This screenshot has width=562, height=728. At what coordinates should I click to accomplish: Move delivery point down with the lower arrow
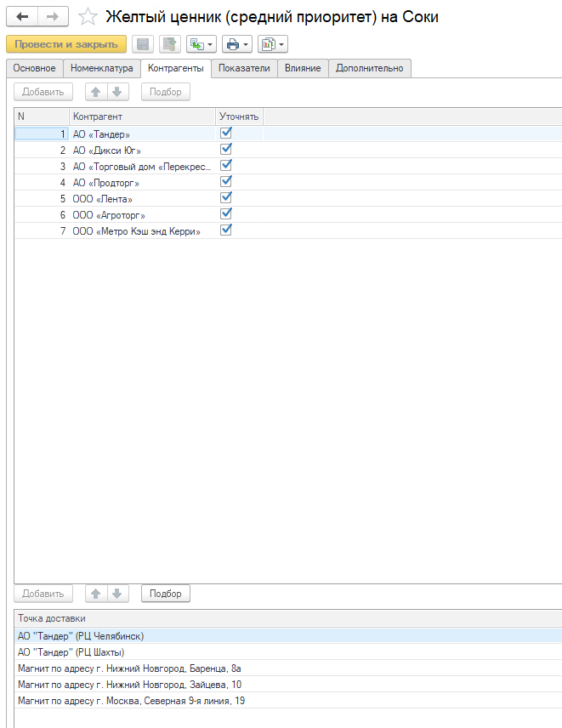tap(117, 594)
